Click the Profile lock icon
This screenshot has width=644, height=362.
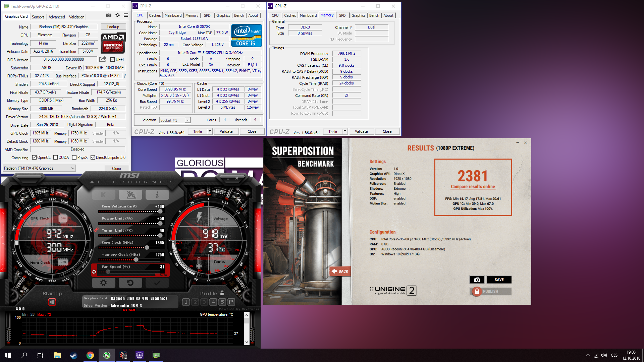pyautogui.click(x=222, y=293)
